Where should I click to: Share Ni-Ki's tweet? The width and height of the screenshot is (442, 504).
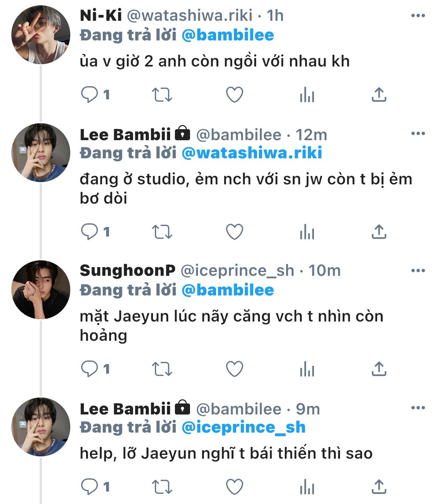379,94
